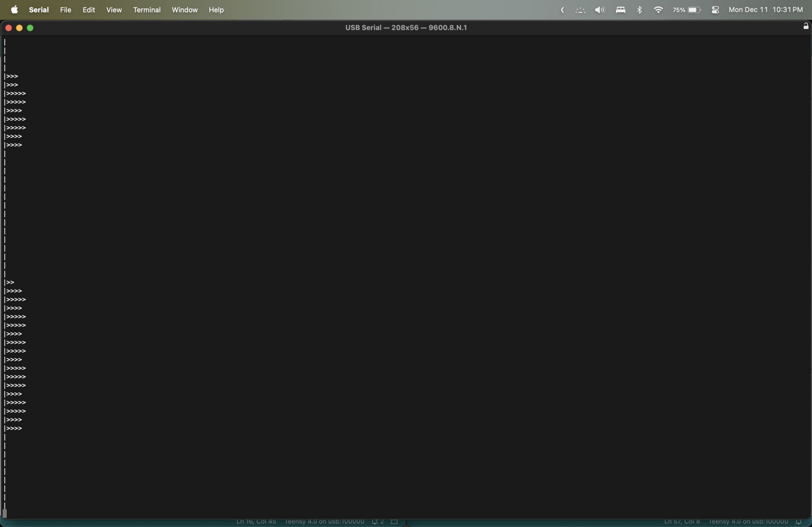Click the 75% battery indicator

click(x=687, y=10)
